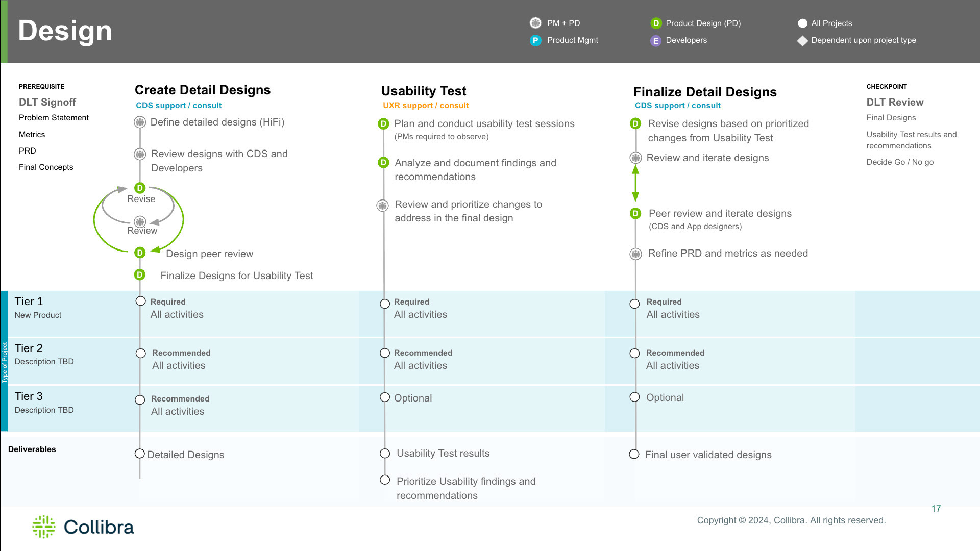Click the blue Product Mgmt legend icon
The image size is (980, 551).
click(535, 40)
